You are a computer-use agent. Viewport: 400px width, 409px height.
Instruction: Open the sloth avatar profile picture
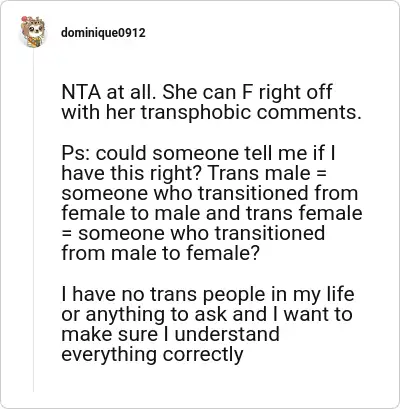click(33, 32)
